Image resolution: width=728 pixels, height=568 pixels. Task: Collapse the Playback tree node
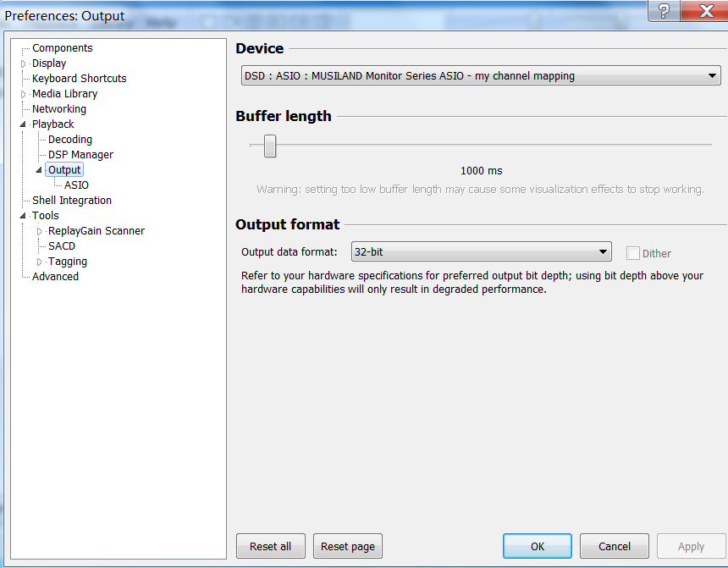(24, 124)
